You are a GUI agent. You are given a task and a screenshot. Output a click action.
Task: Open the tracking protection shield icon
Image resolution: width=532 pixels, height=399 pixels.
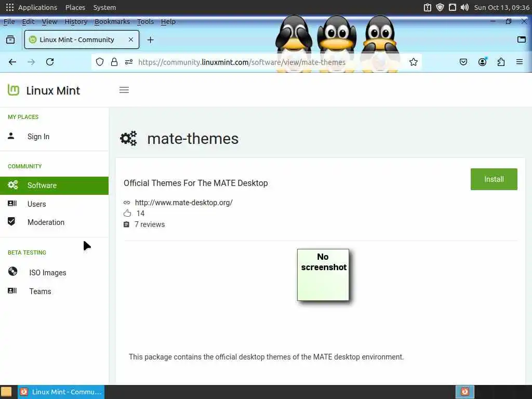99,62
